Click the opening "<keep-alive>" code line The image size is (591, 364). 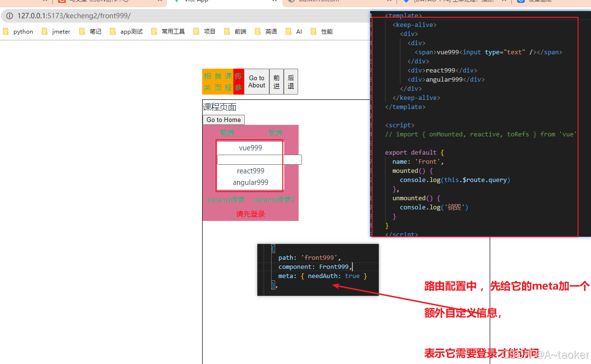[414, 24]
